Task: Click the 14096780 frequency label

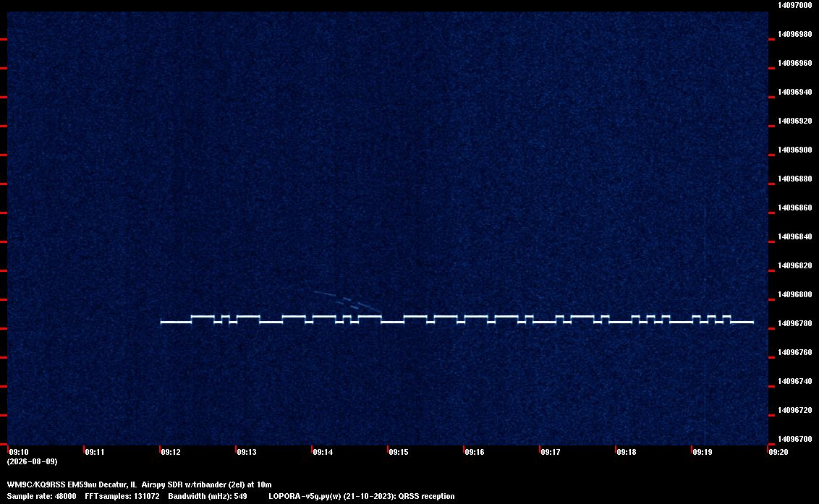Action: point(795,323)
